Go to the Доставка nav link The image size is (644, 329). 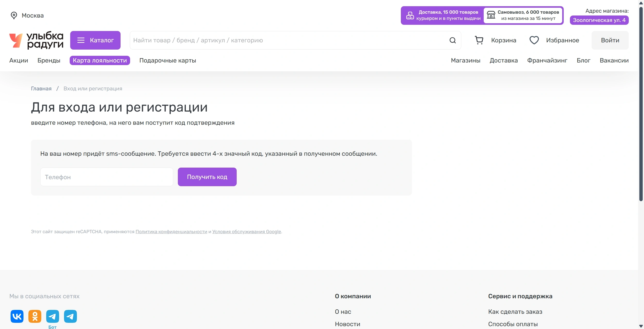point(504,60)
